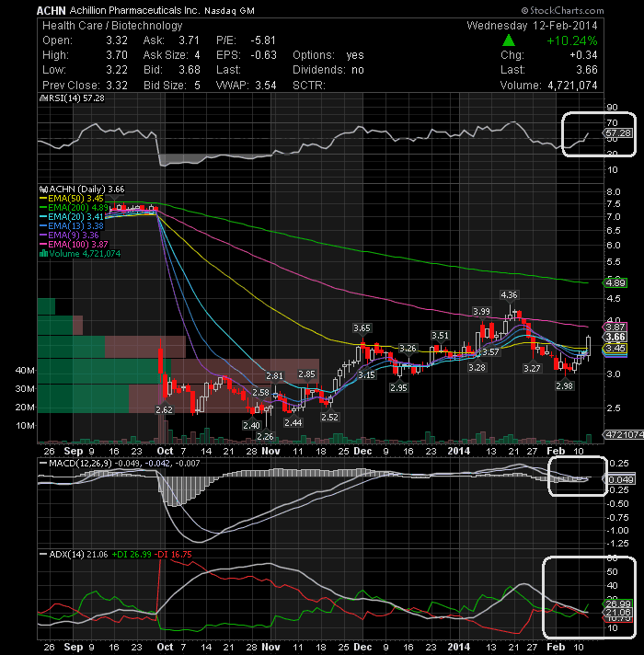Click the 4721074 volume axis flag
The image size is (644, 655).
[x=624, y=434]
